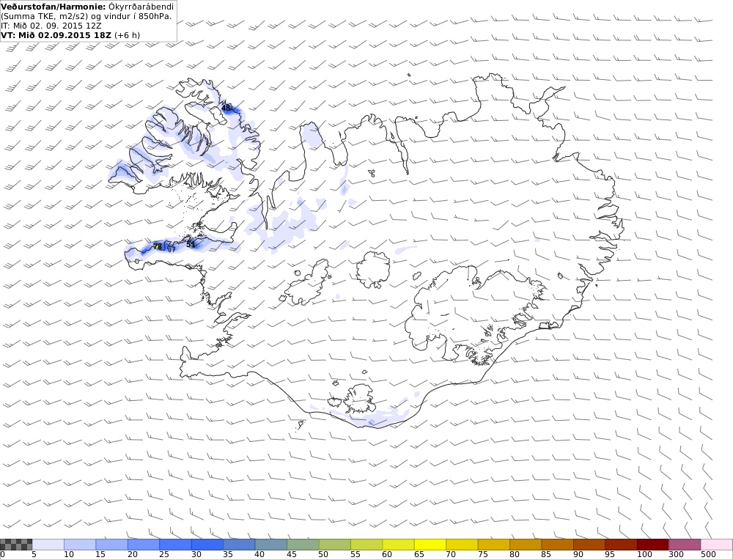The width and height of the screenshot is (733, 560).
Task: Select the 'IT: Mið 02. 09. 2015 12Z' line
Action: pyautogui.click(x=51, y=26)
